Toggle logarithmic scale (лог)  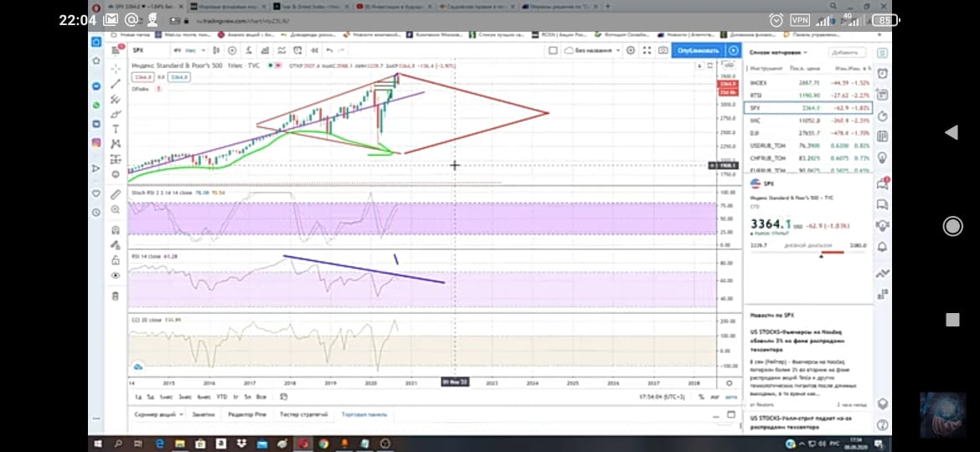[715, 397]
